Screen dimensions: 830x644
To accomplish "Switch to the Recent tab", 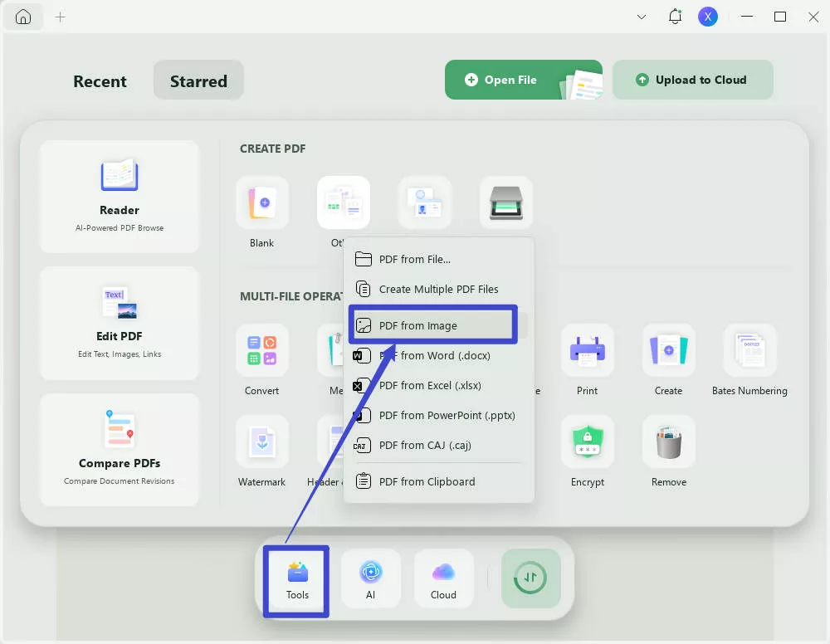I will pyautogui.click(x=100, y=80).
